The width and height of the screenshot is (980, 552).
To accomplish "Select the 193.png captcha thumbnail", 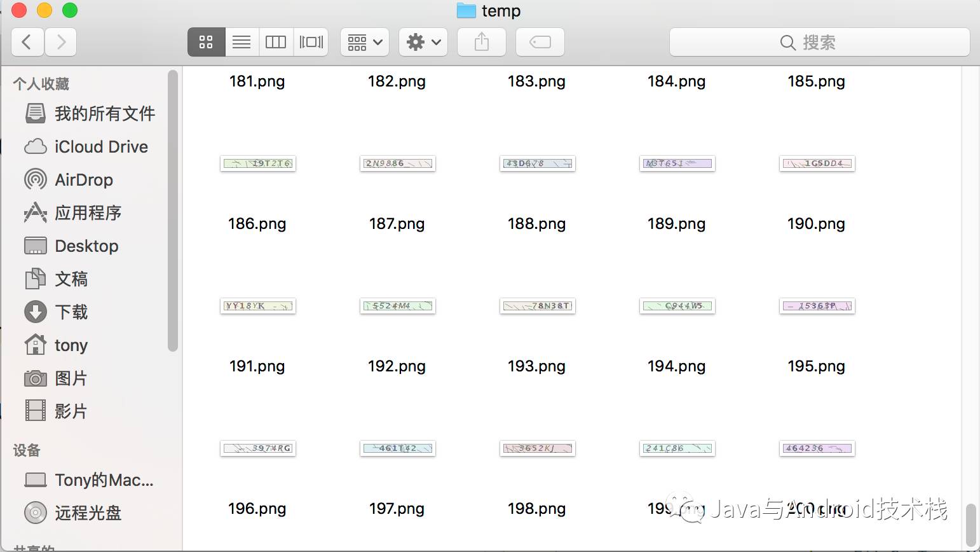I will (x=538, y=307).
